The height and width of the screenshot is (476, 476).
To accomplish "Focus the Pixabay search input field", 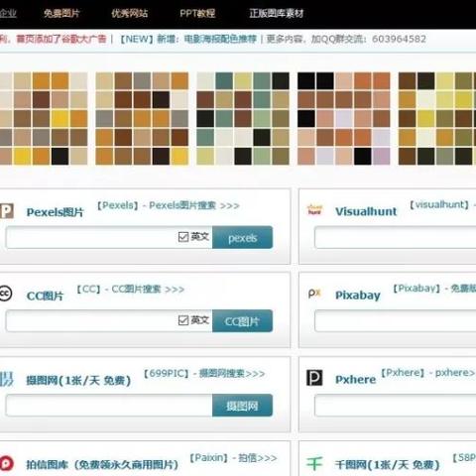I will point(396,320).
